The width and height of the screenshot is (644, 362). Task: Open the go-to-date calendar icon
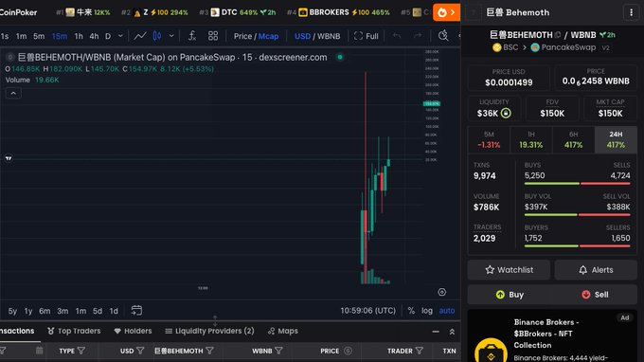[136, 310]
